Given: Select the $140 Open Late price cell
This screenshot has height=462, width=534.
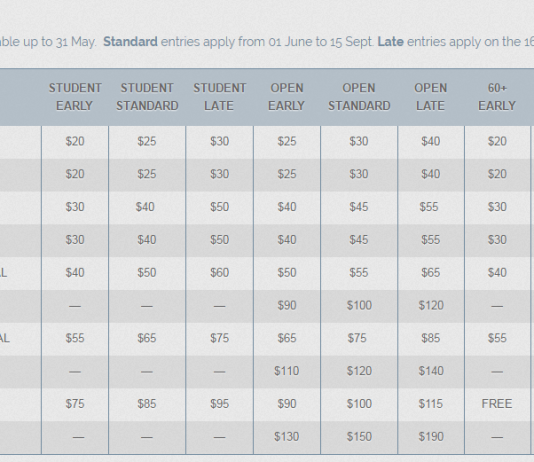Looking at the screenshot, I should [x=431, y=371].
